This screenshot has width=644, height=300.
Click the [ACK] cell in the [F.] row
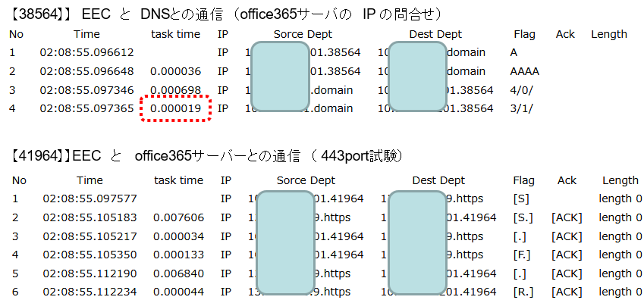(567, 255)
